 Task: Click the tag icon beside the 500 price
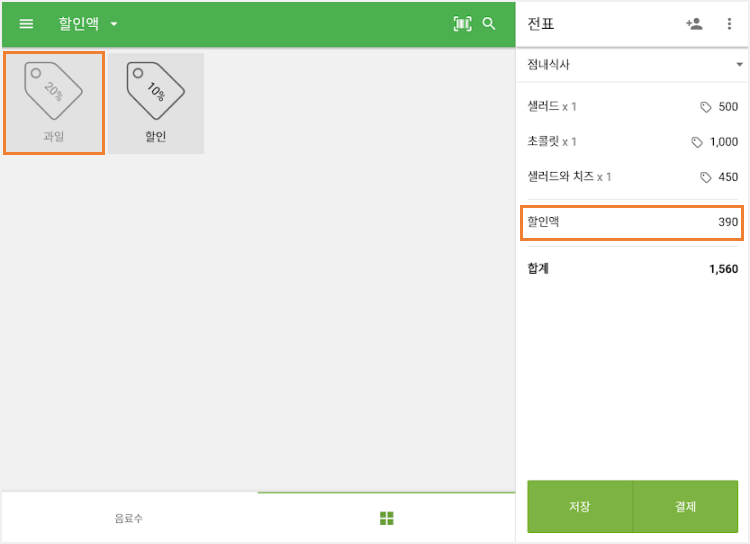pos(706,107)
